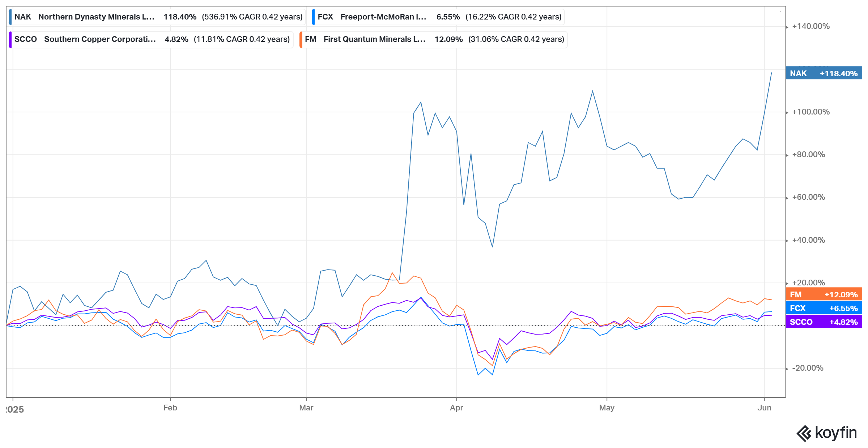Select Northern Dynasty Minerals legend name
868x448 pixels.
point(97,17)
